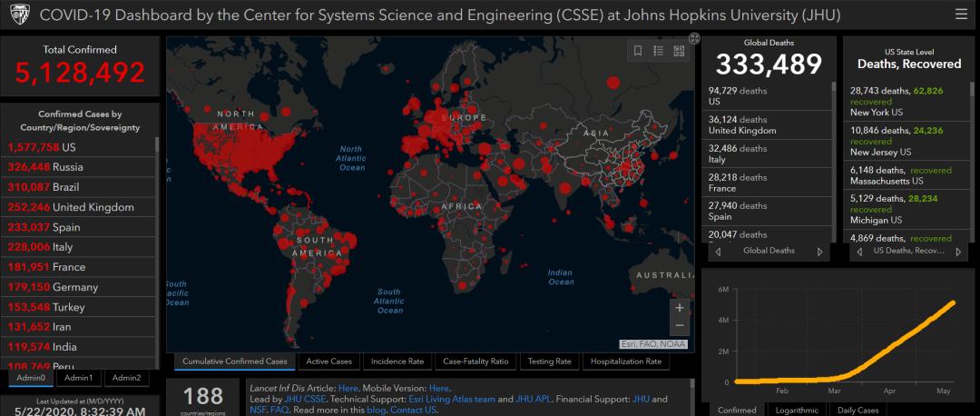Select India in confirmed cases list
This screenshot has width=980, height=416.
tap(78, 347)
